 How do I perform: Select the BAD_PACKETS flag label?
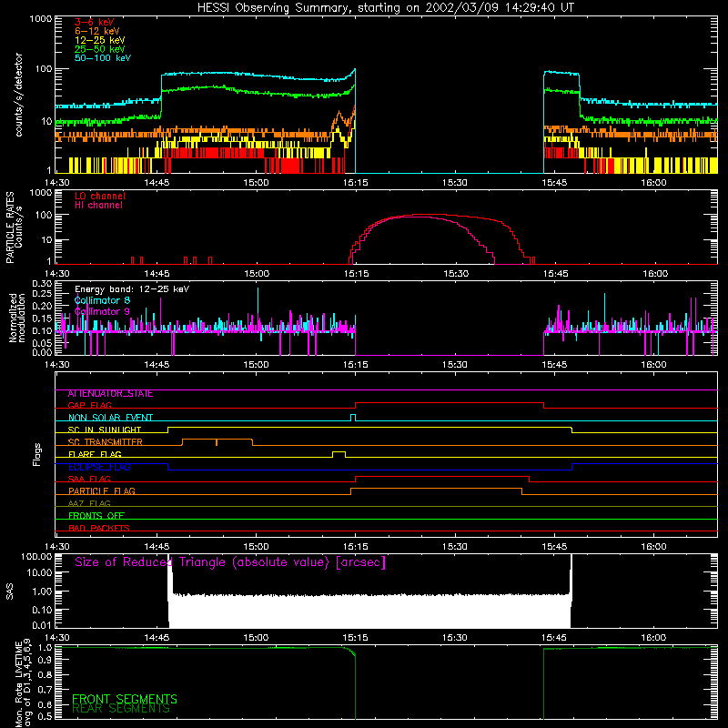click(99, 529)
